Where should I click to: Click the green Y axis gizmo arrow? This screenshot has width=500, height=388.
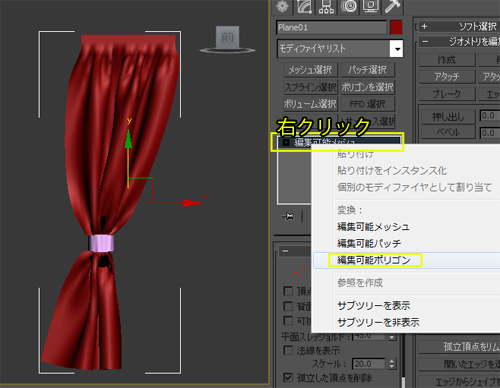click(x=128, y=139)
